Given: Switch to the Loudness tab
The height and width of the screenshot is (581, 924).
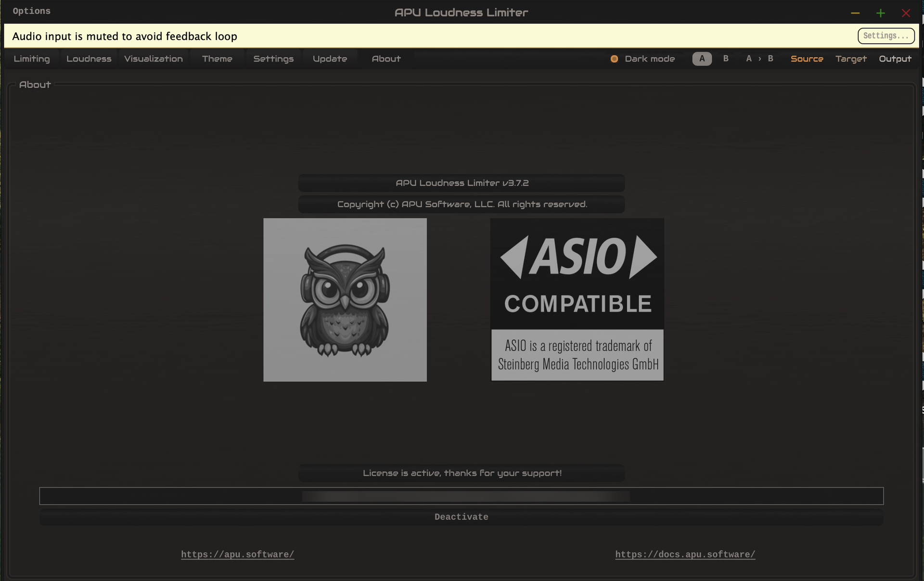Looking at the screenshot, I should point(89,59).
